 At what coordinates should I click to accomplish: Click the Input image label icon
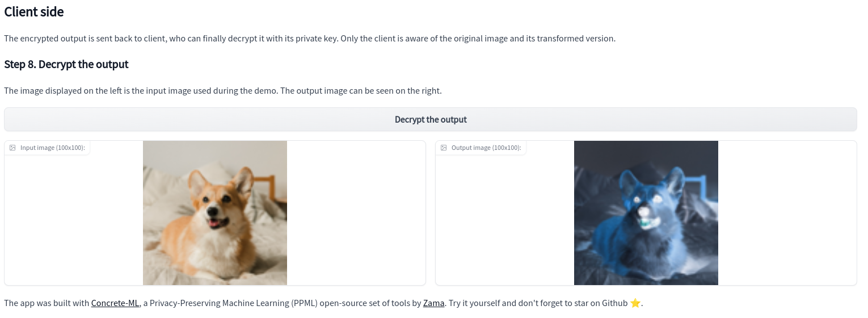(12, 148)
